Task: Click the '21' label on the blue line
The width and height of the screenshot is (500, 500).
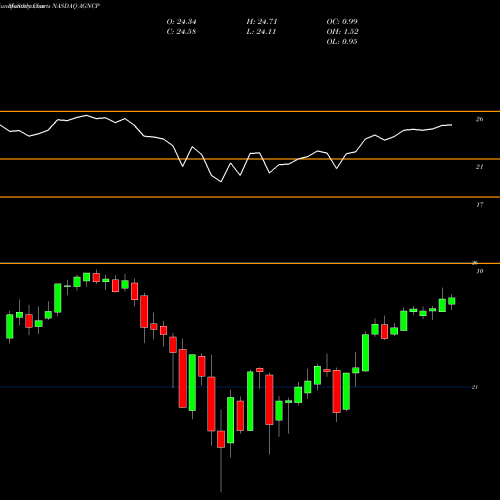Action: tap(475, 387)
